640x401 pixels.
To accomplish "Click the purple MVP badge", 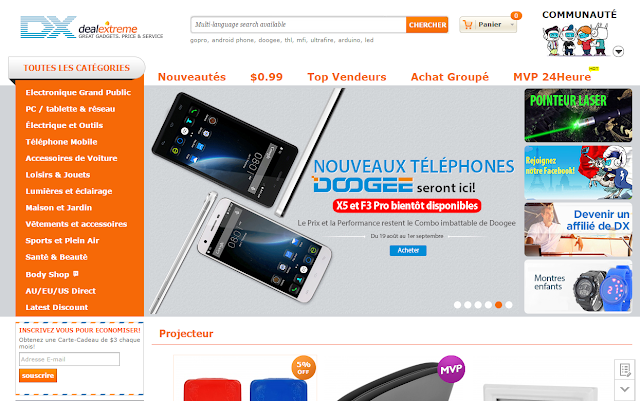I will [451, 369].
